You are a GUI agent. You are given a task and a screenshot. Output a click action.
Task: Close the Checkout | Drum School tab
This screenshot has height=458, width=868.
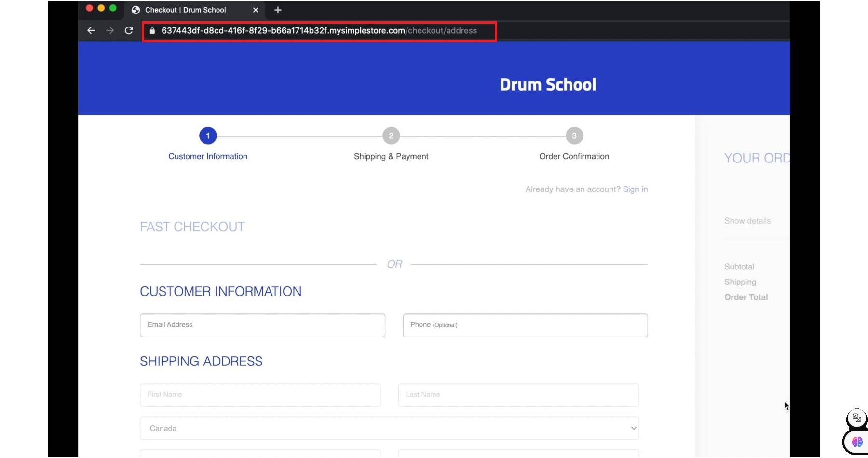[x=256, y=10]
